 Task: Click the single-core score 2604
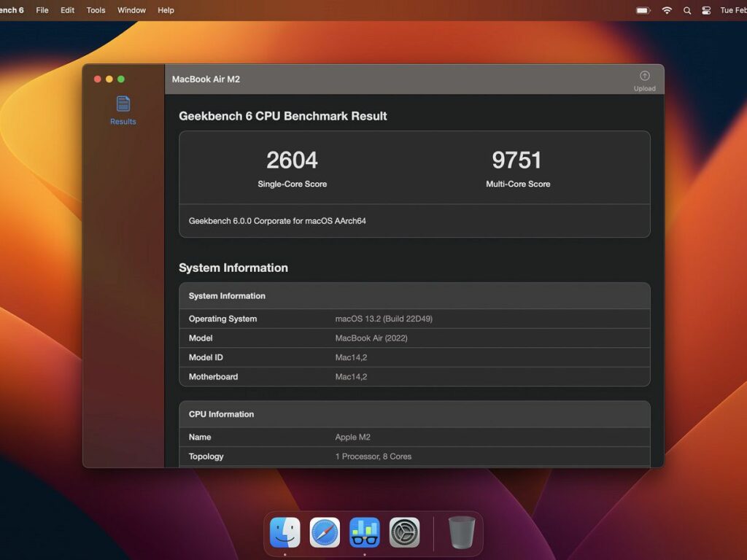(x=292, y=160)
